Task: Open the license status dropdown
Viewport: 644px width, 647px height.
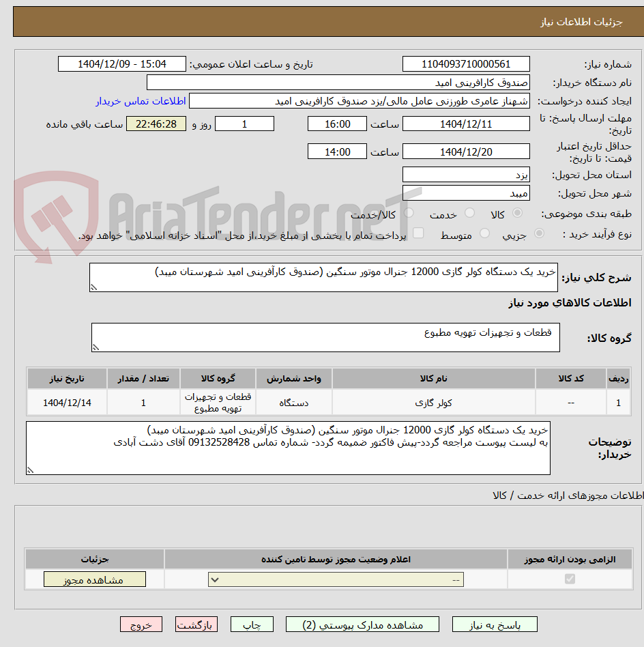Action: click(336, 579)
